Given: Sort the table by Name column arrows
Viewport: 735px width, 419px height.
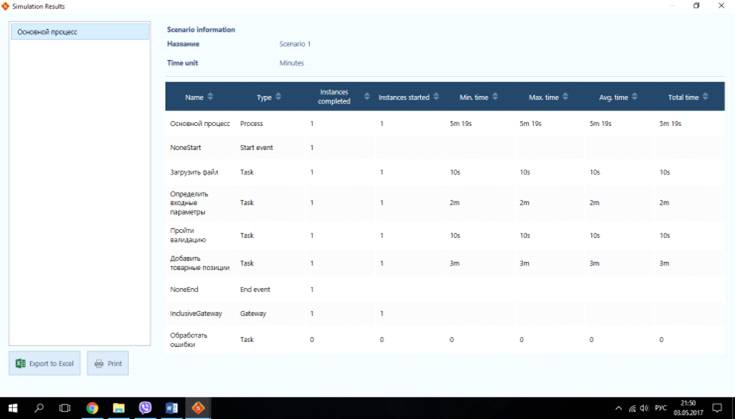Looking at the screenshot, I should click(212, 97).
